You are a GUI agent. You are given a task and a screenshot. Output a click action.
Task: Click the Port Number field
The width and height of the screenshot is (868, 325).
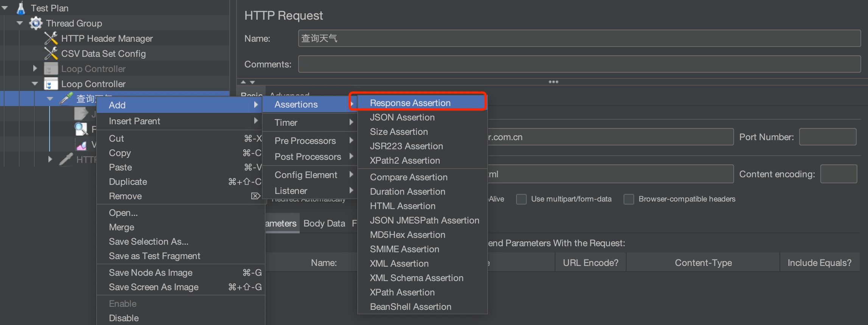click(x=828, y=137)
